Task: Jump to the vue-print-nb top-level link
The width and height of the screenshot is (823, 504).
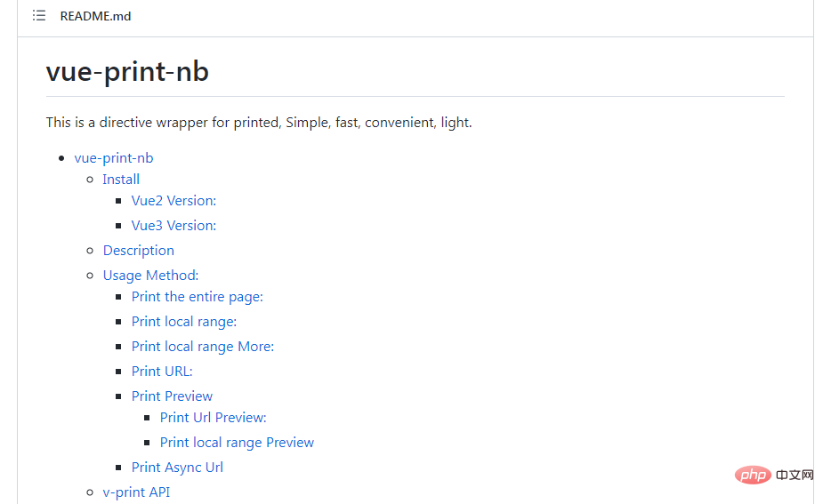Action: point(114,158)
